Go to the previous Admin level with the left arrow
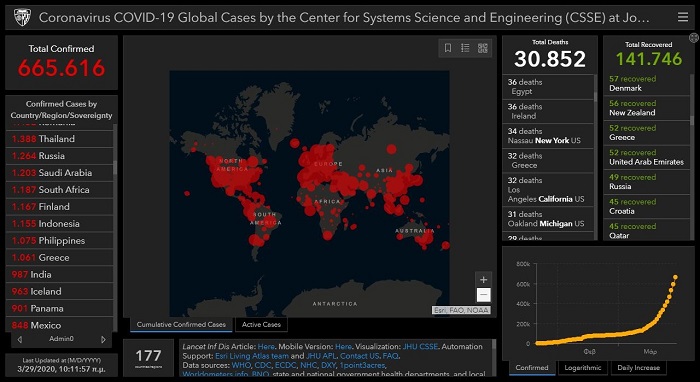 [x=20, y=340]
